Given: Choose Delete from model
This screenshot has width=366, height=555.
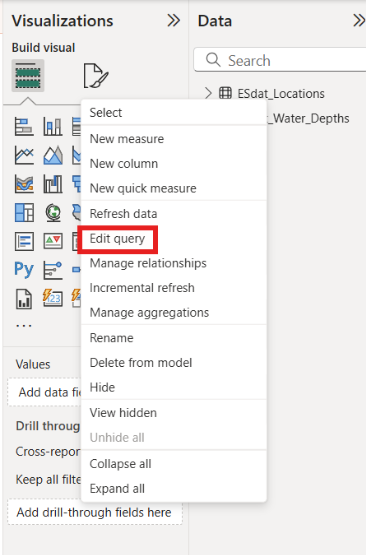Looking at the screenshot, I should [173, 362].
